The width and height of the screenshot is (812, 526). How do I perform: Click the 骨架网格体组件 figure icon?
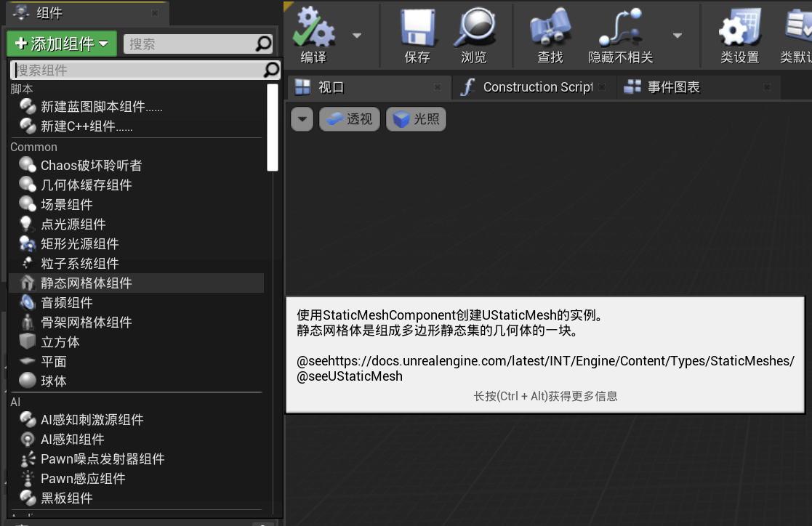pyautogui.click(x=27, y=322)
